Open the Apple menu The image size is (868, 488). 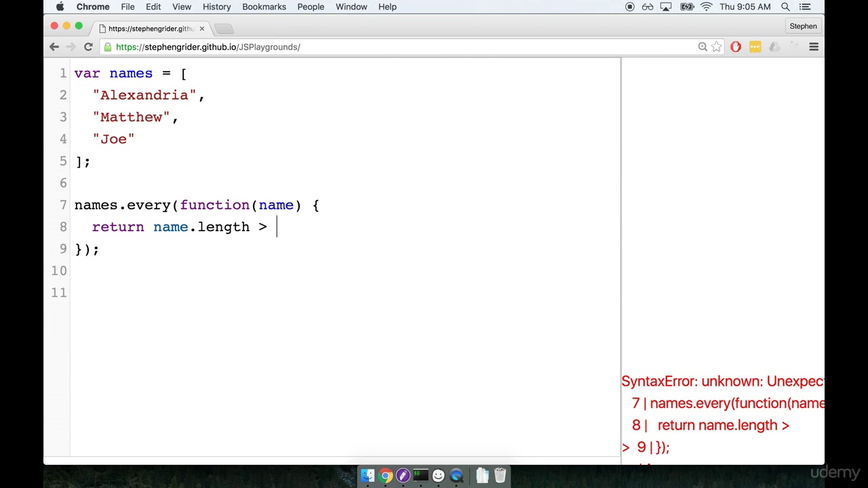click(x=60, y=7)
